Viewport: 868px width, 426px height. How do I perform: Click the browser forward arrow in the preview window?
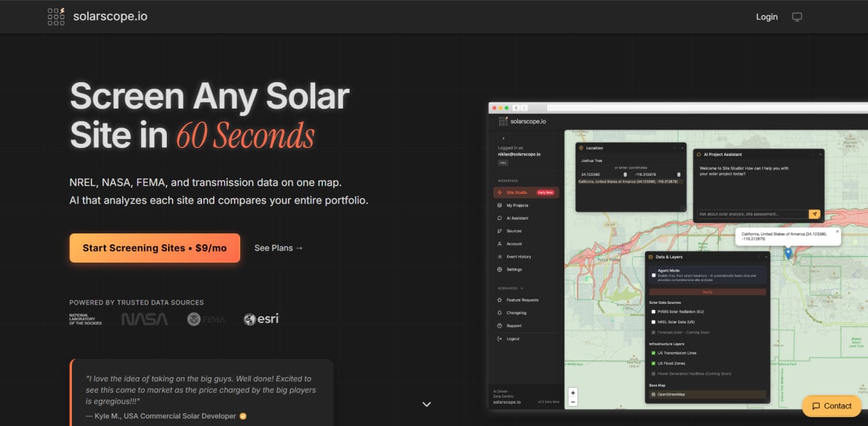pyautogui.click(x=524, y=108)
